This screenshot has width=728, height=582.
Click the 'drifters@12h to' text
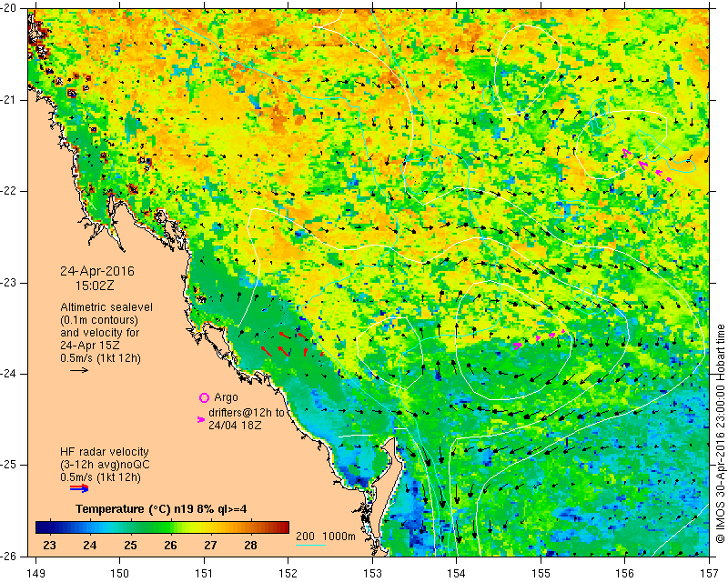247,413
